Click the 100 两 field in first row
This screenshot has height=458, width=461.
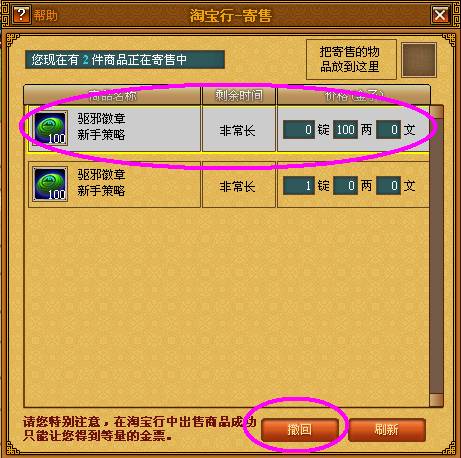(345, 130)
